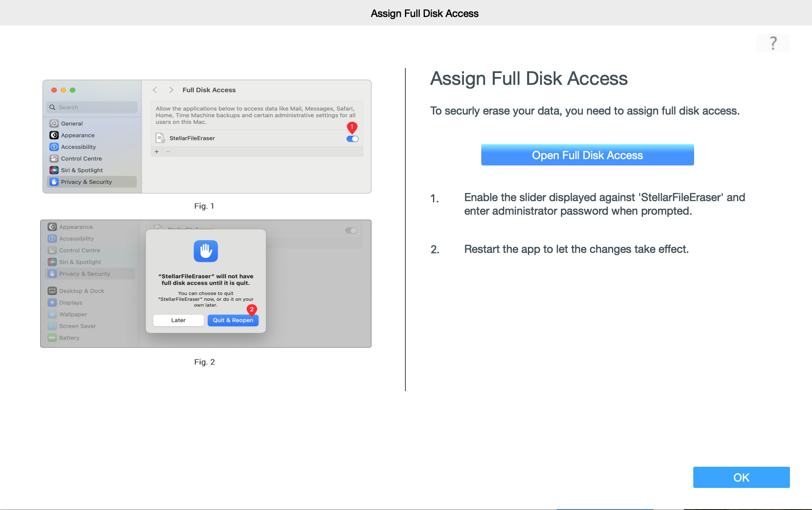Select Siri & Spotlight in the Fig. 1 sidebar
This screenshot has height=510, width=812.
(92, 170)
